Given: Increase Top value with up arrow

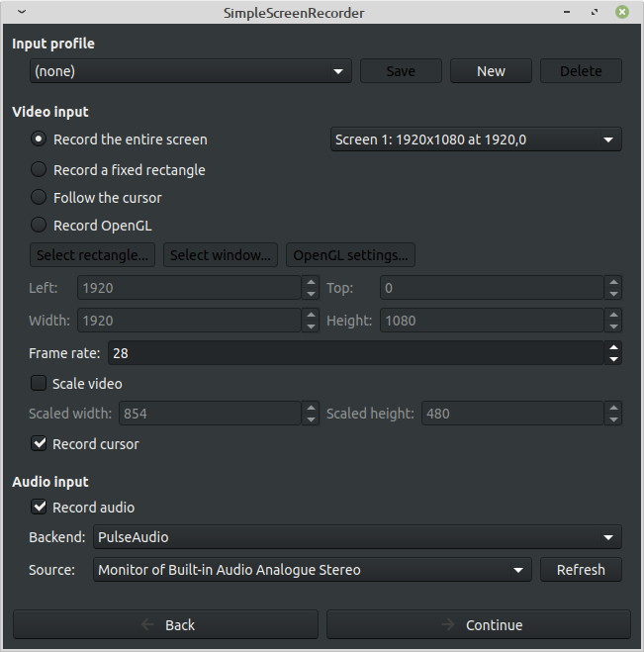Looking at the screenshot, I should tap(613, 282).
